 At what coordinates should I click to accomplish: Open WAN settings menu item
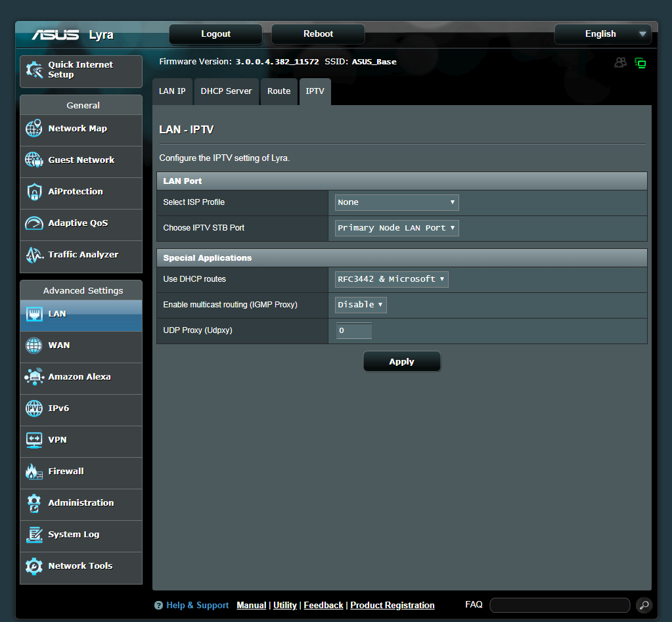pyautogui.click(x=81, y=347)
